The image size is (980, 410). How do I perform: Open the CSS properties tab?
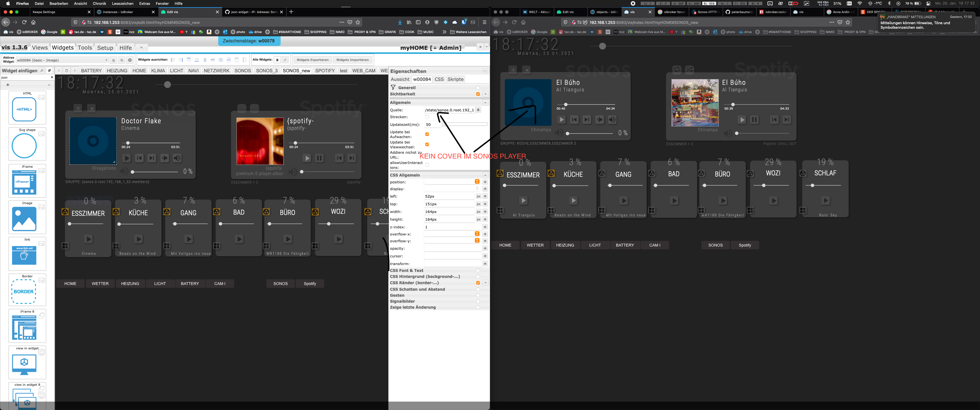pos(439,79)
